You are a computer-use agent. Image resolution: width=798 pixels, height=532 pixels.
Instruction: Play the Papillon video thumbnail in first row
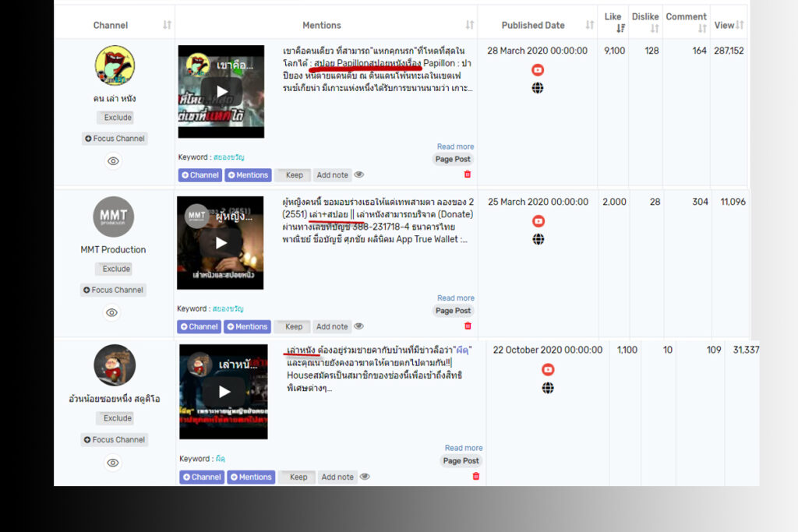pyautogui.click(x=222, y=92)
